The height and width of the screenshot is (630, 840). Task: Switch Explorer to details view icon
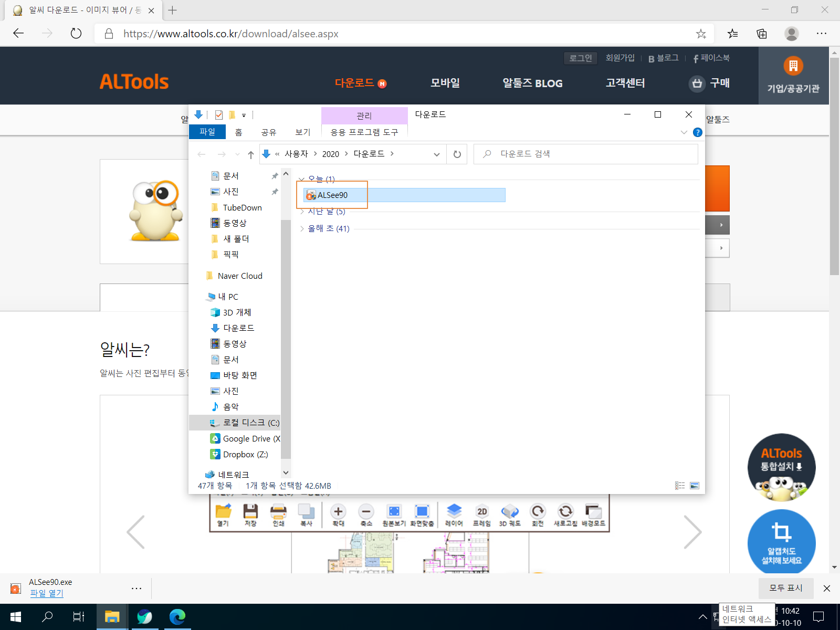pyautogui.click(x=680, y=486)
